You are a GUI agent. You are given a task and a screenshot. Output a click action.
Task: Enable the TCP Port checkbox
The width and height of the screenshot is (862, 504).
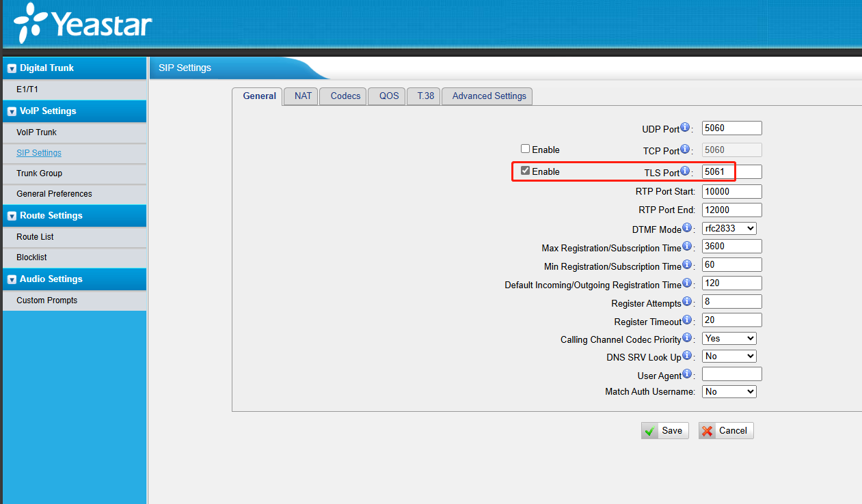click(x=525, y=149)
